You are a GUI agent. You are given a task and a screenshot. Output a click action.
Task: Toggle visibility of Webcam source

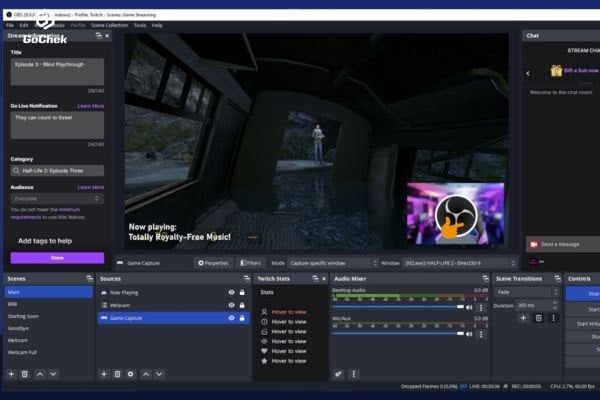click(231, 305)
